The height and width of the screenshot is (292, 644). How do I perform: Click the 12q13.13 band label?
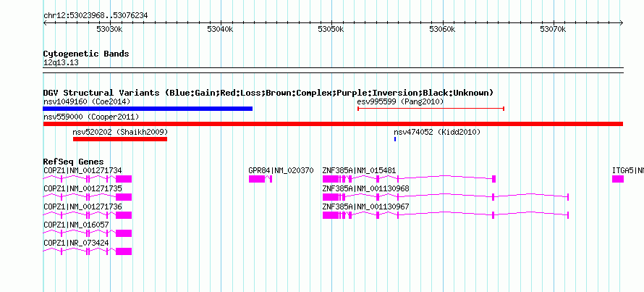point(61,63)
